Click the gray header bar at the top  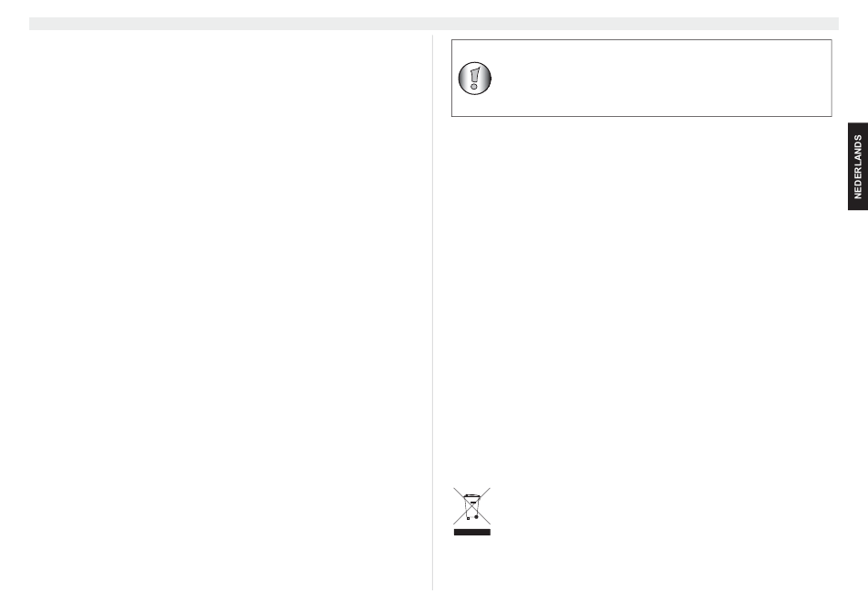[433, 23]
